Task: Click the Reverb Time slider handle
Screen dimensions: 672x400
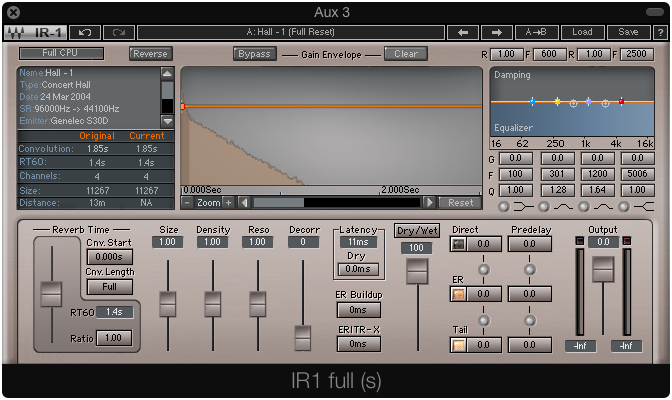Action: pos(51,294)
